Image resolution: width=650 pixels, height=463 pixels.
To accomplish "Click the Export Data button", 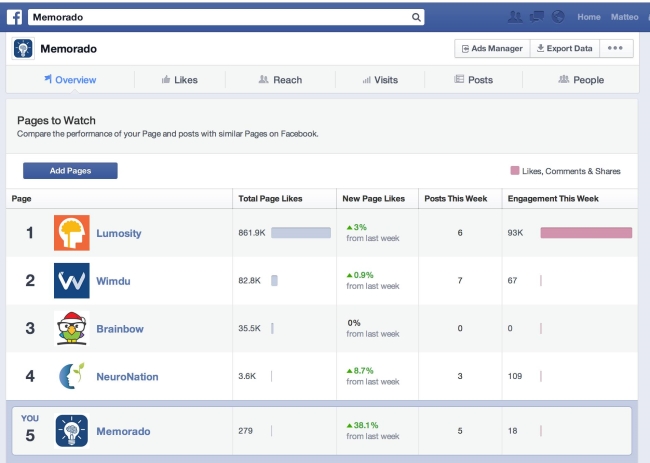I will [565, 48].
